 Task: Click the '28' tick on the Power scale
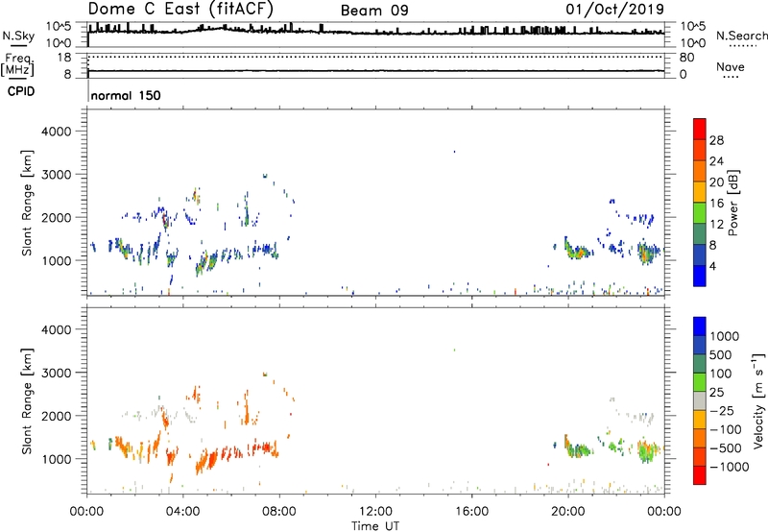[x=716, y=140]
